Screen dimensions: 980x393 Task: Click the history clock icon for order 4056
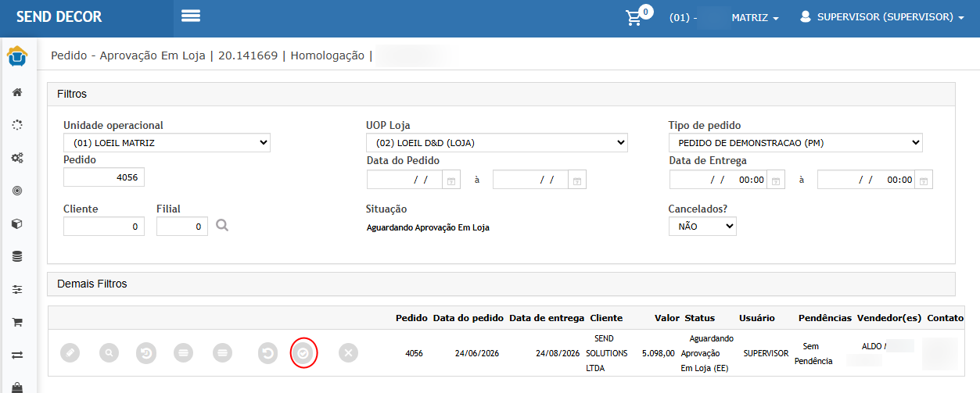click(x=146, y=353)
